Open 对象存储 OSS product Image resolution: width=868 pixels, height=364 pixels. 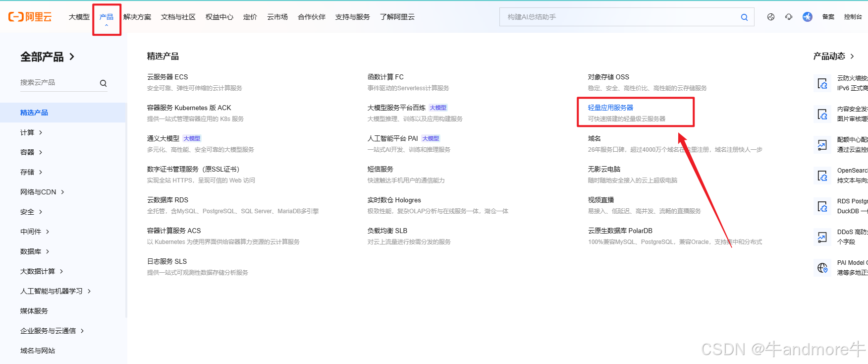click(608, 77)
